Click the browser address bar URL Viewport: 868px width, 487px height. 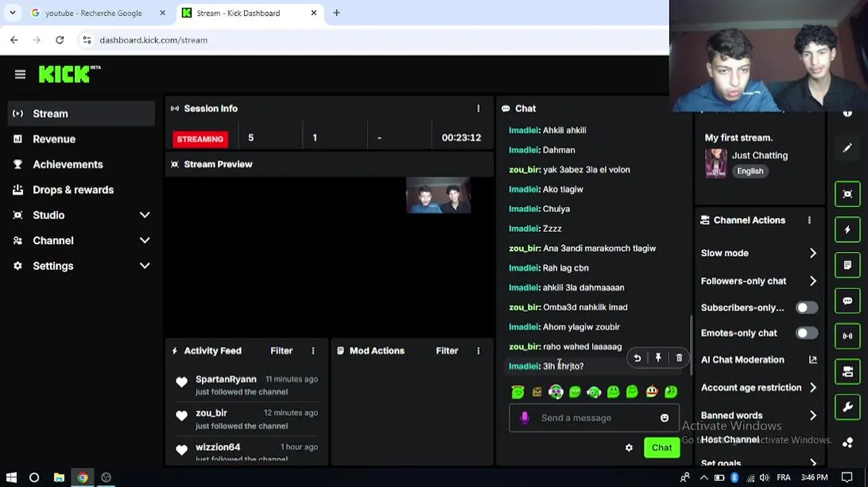click(153, 40)
